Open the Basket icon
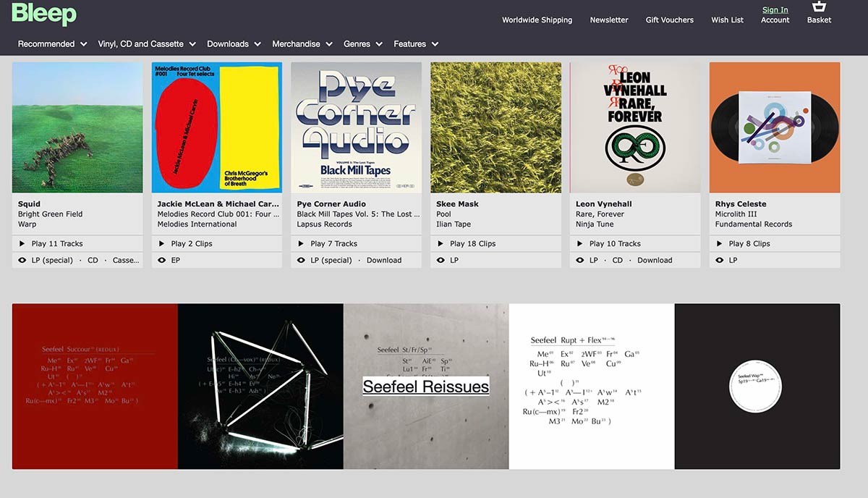The image size is (868, 498). pyautogui.click(x=819, y=8)
